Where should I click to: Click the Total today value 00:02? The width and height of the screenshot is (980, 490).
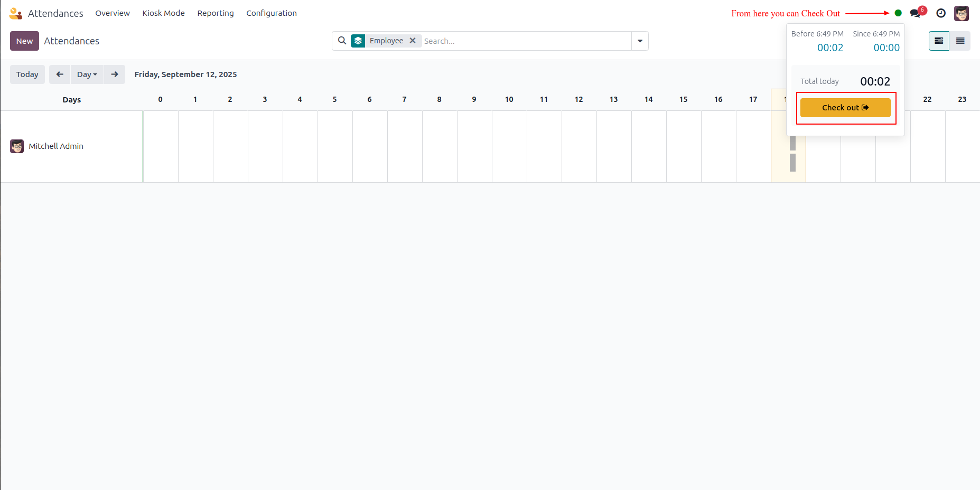click(x=875, y=81)
